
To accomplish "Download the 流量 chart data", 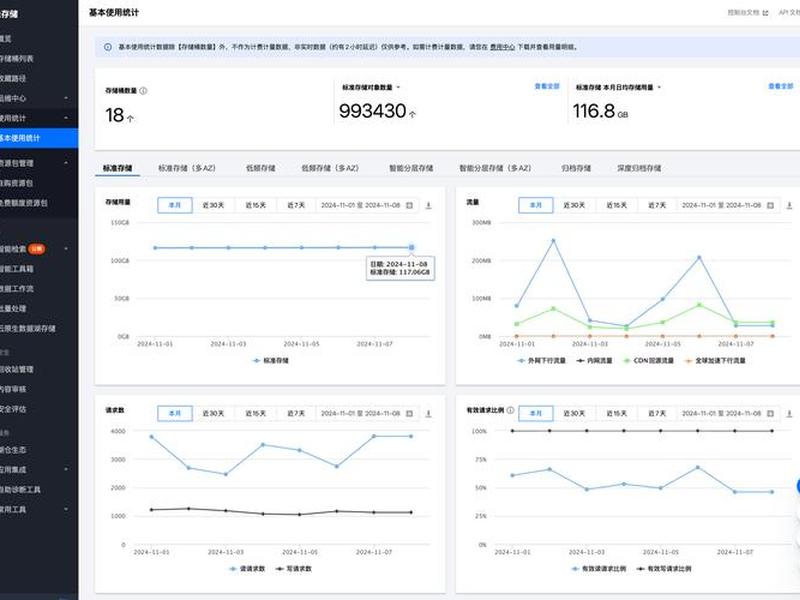I will (789, 205).
